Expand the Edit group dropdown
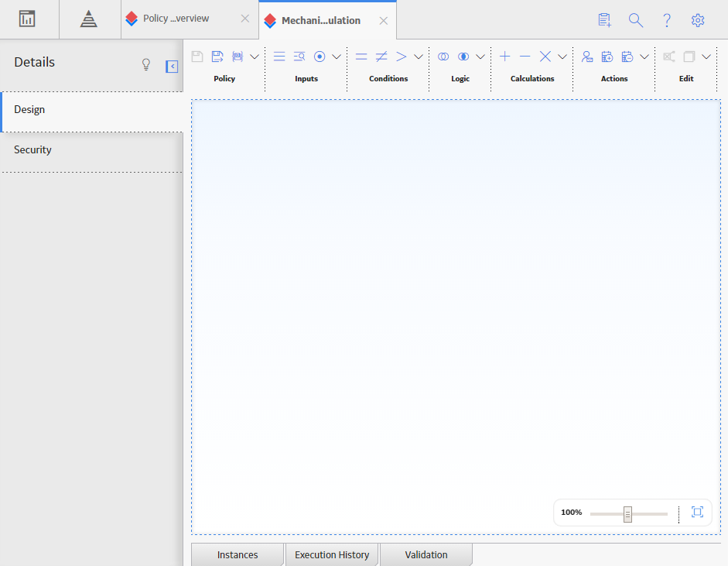728x566 pixels. point(706,57)
